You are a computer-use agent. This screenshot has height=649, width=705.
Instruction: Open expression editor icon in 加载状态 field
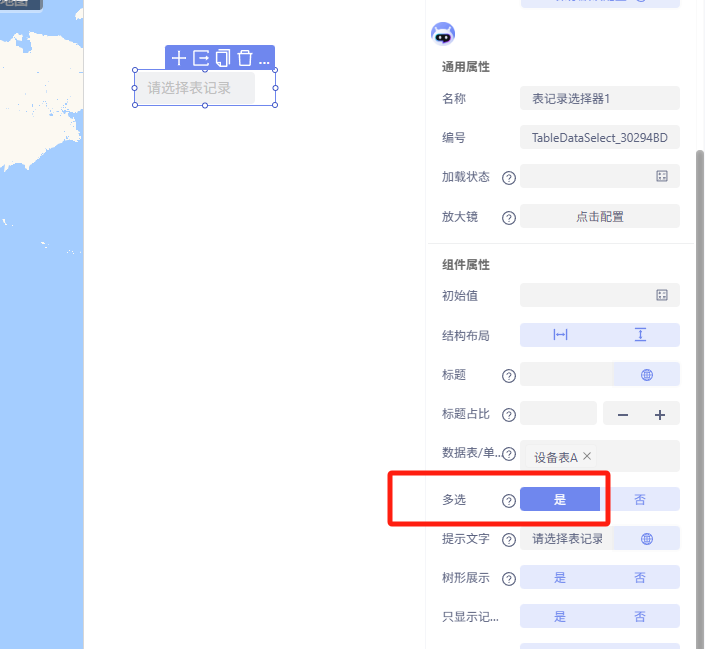click(662, 176)
